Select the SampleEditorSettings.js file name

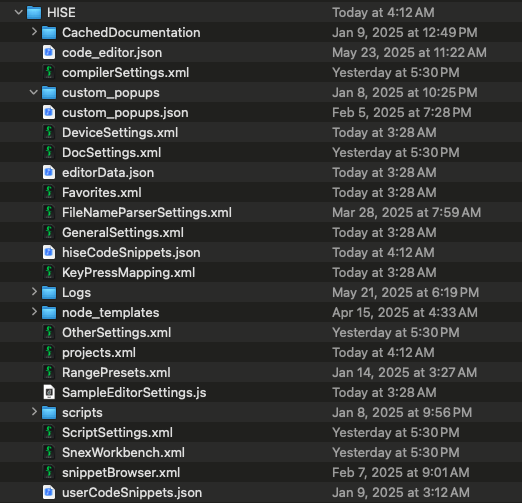(134, 393)
